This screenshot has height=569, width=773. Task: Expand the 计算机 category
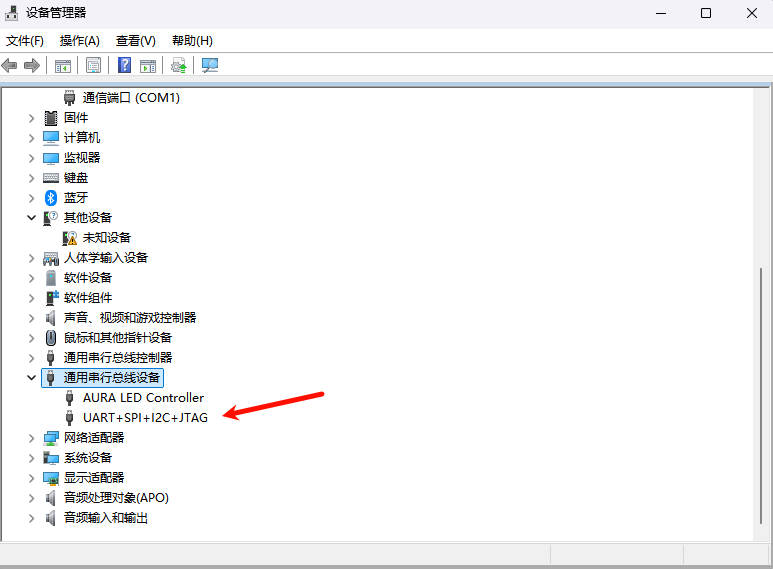[32, 138]
